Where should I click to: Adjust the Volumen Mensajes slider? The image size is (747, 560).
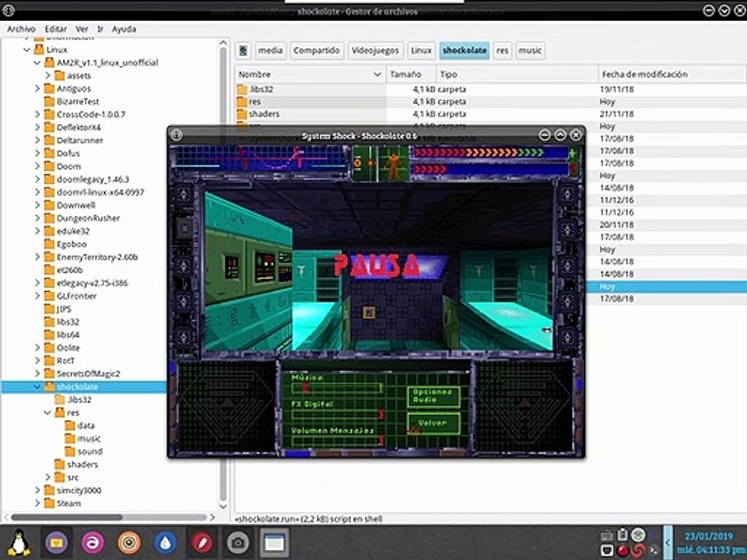click(337, 442)
